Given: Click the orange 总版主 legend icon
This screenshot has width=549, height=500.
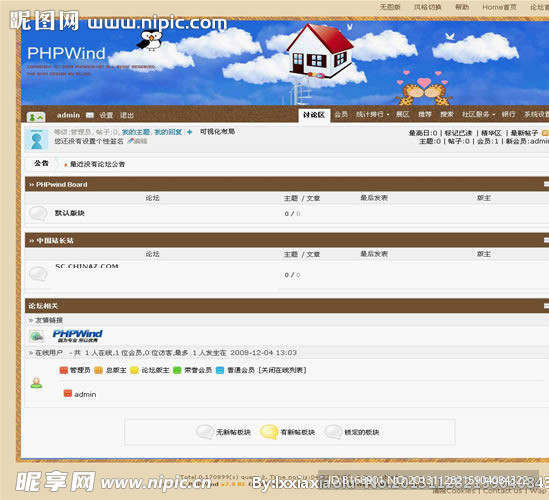Looking at the screenshot, I should click(98, 370).
